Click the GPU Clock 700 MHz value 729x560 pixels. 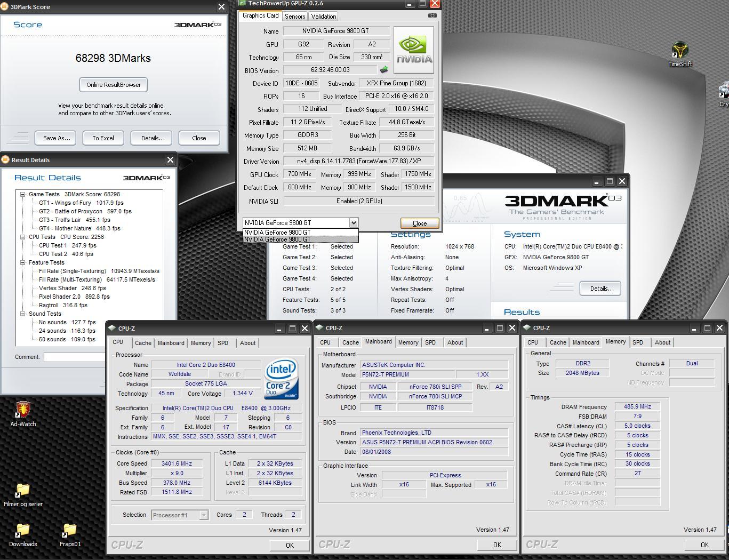300,174
